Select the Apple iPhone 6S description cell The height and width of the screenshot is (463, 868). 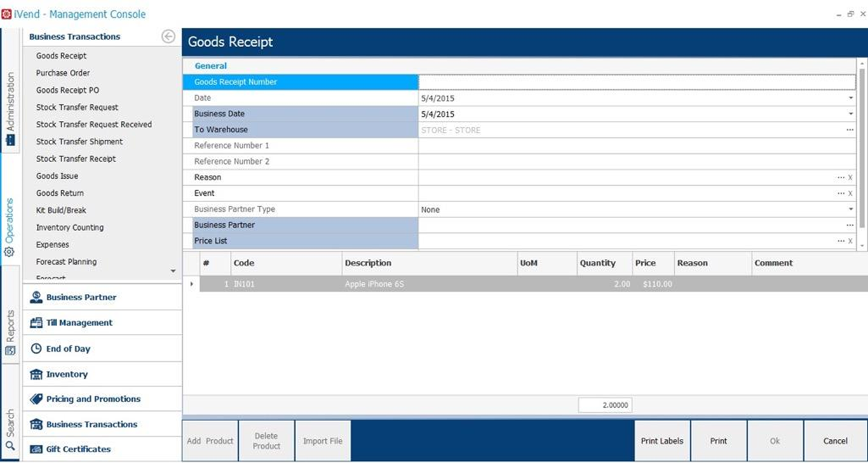[x=430, y=284]
